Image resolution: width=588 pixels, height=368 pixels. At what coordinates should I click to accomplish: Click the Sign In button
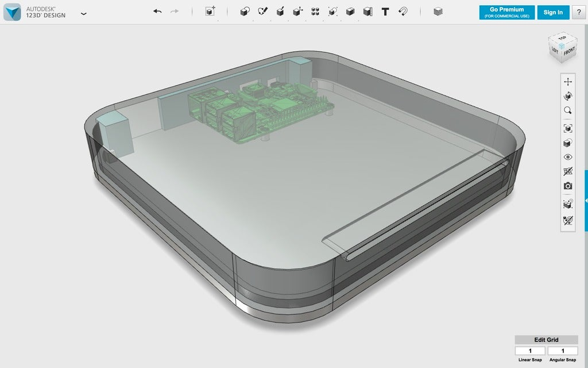(x=553, y=13)
